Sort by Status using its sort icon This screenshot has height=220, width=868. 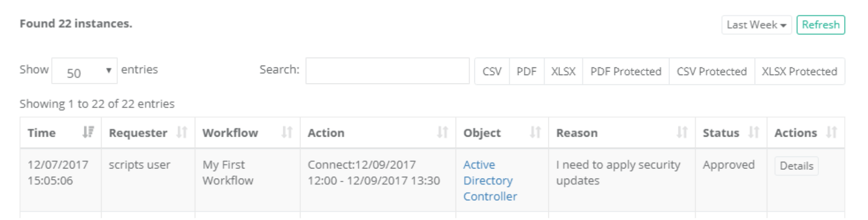[753, 133]
